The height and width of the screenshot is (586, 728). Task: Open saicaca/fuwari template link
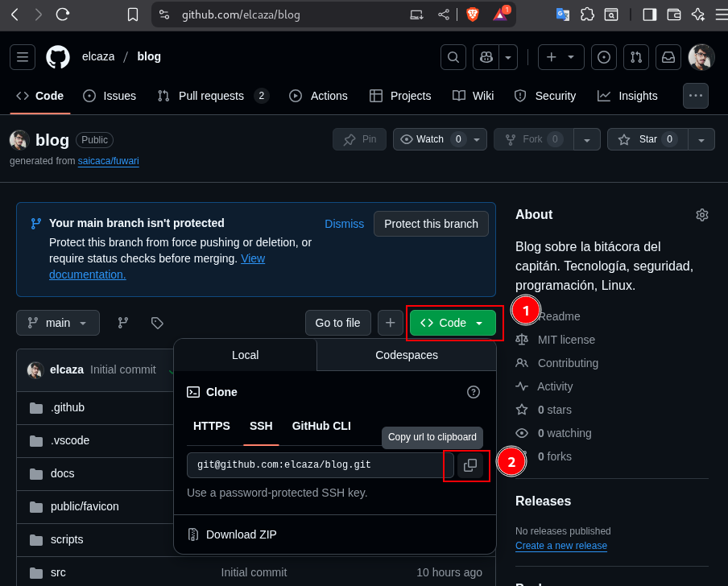108,161
